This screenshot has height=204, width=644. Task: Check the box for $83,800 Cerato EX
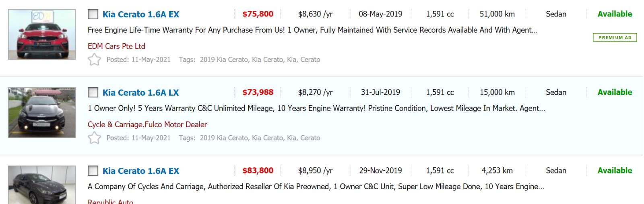93,171
